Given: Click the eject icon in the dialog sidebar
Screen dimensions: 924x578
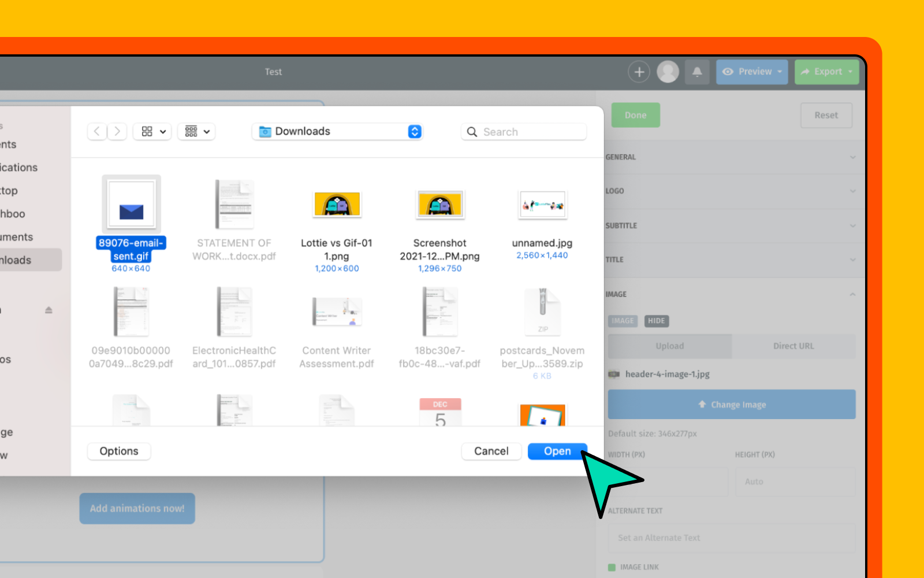Looking at the screenshot, I should coord(49,310).
